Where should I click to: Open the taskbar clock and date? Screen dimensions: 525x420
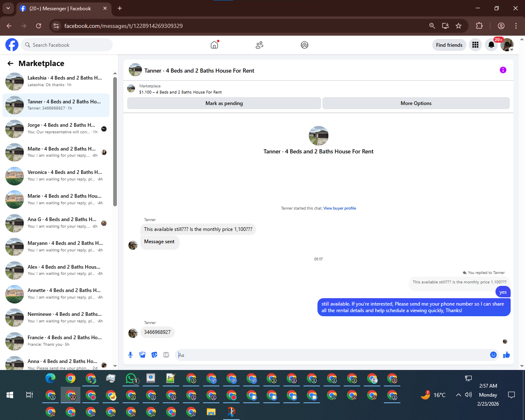tap(488, 395)
